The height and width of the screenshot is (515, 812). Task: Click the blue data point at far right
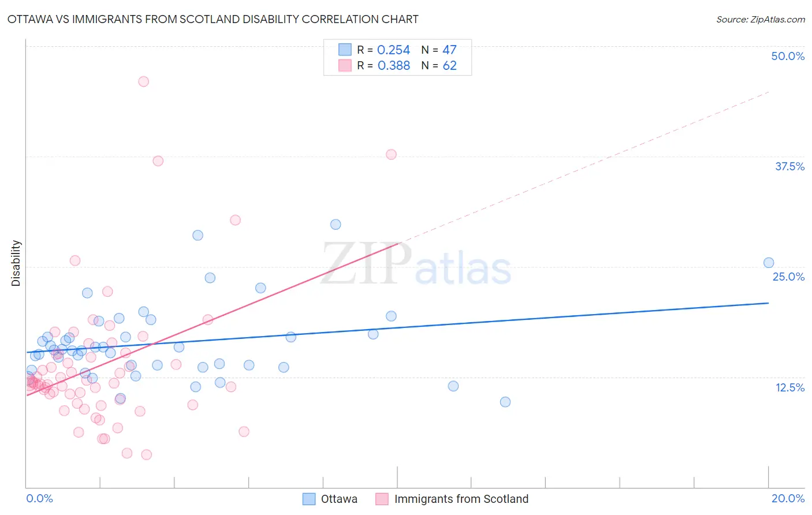coord(769,263)
